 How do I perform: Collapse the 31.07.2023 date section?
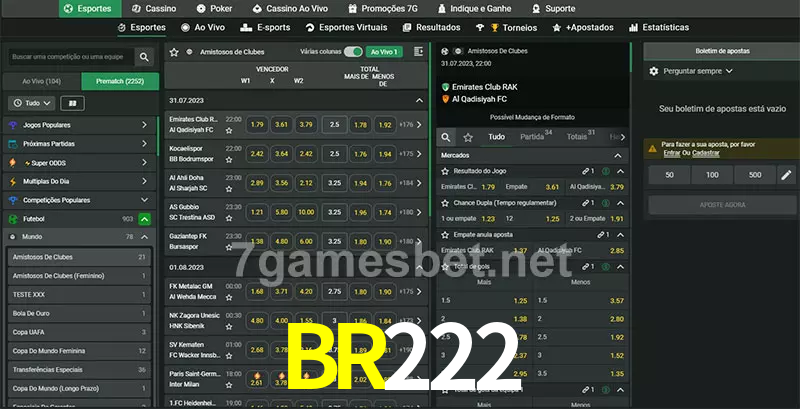click(419, 100)
